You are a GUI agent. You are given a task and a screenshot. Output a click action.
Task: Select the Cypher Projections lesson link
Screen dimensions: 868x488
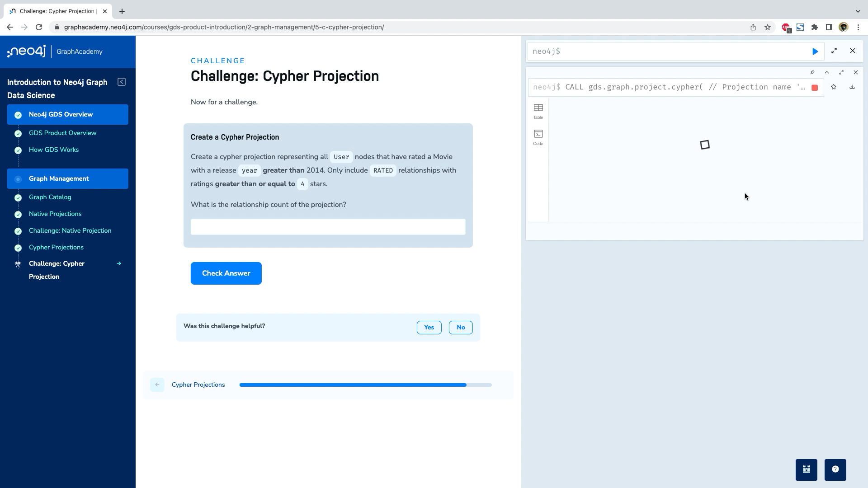[56, 247]
